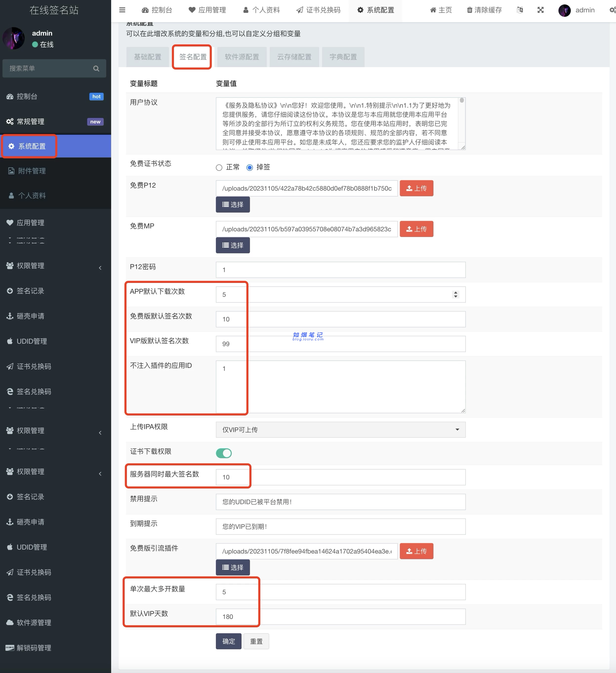
Task: Switch to the 云存储配置 tab
Action: click(294, 57)
